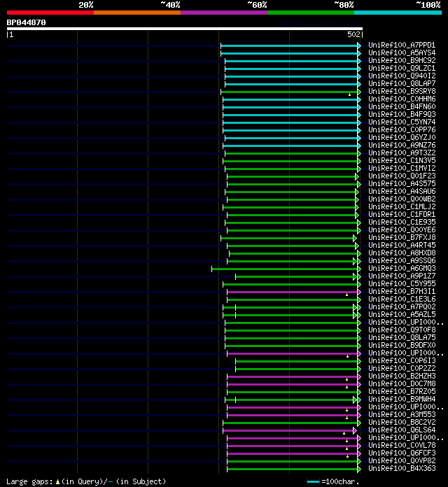Screen dimensions: 448x487
Task: Select the query name BP044870
Action: click(x=26, y=22)
